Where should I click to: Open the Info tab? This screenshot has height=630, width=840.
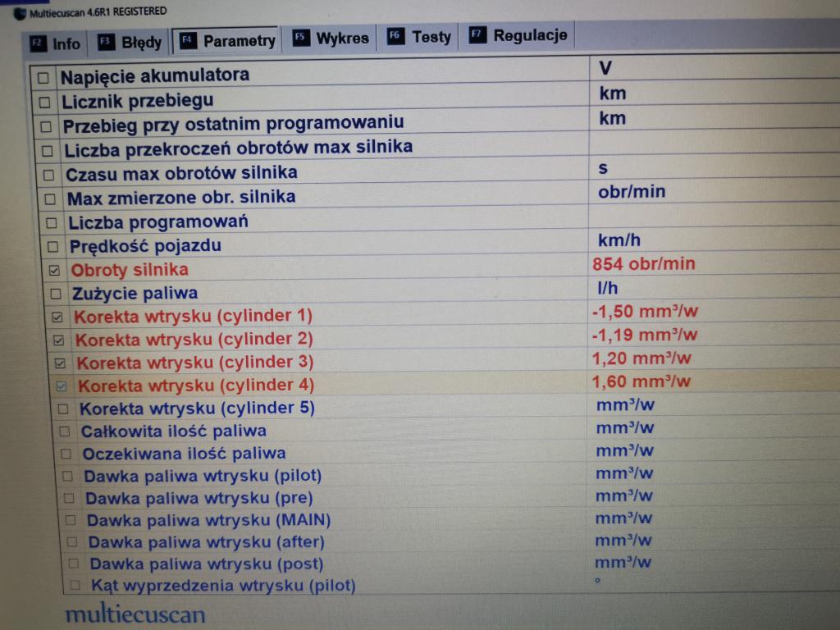click(55, 43)
